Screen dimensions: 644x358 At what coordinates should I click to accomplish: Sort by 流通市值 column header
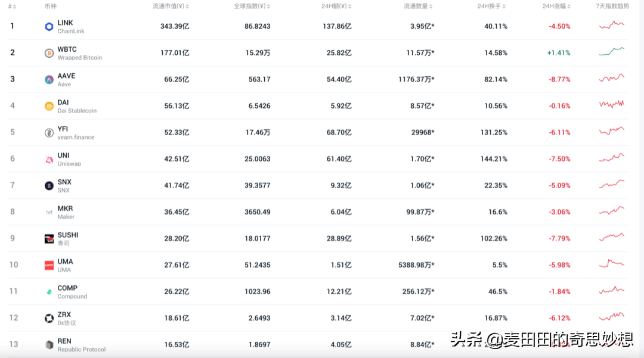point(171,6)
